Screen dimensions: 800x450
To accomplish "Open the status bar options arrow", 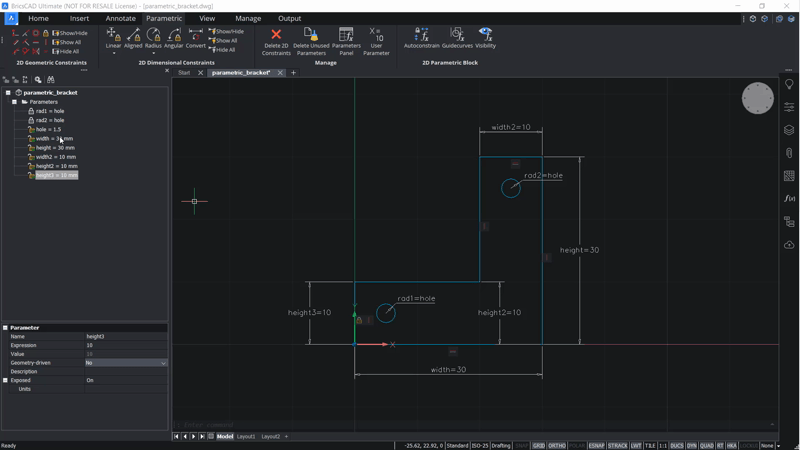I will point(779,445).
